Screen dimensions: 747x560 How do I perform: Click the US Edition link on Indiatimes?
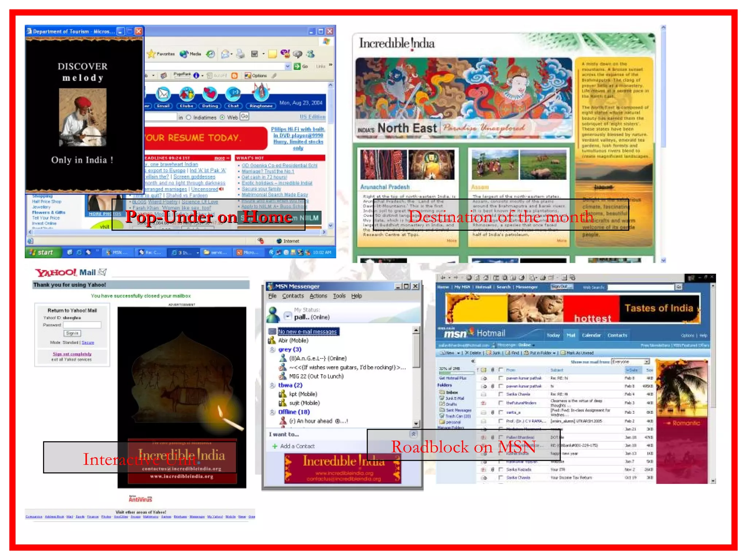click(x=312, y=117)
